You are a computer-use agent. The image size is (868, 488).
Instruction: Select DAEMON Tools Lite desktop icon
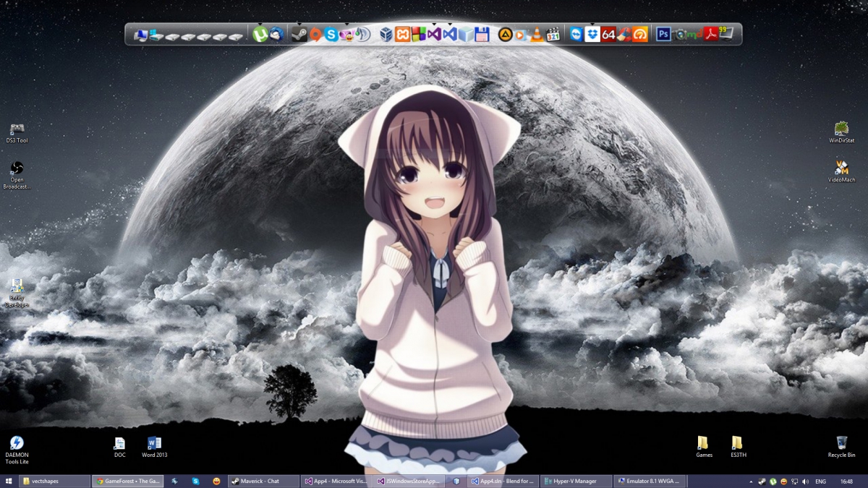coord(17,450)
